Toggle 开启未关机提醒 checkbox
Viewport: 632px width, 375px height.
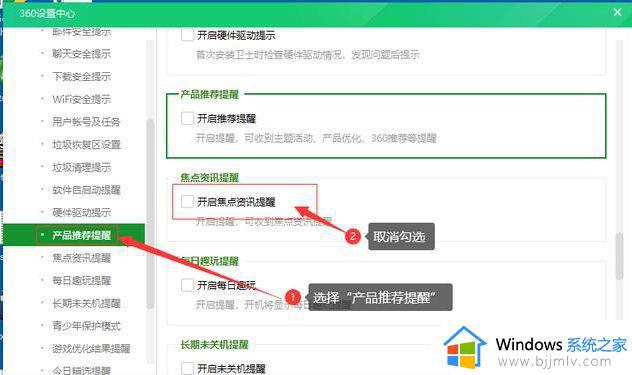pos(187,368)
